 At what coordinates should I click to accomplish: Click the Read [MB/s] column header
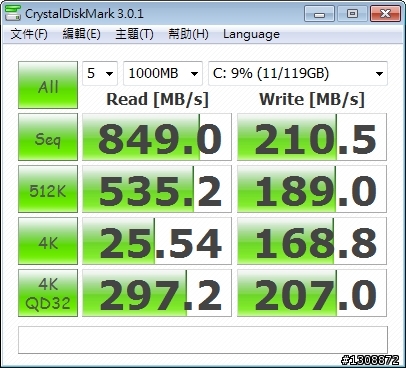tap(157, 99)
